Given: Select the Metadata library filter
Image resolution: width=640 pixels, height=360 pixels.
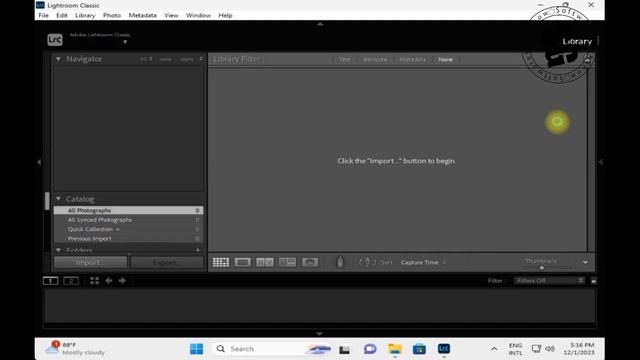Looking at the screenshot, I should pos(412,60).
